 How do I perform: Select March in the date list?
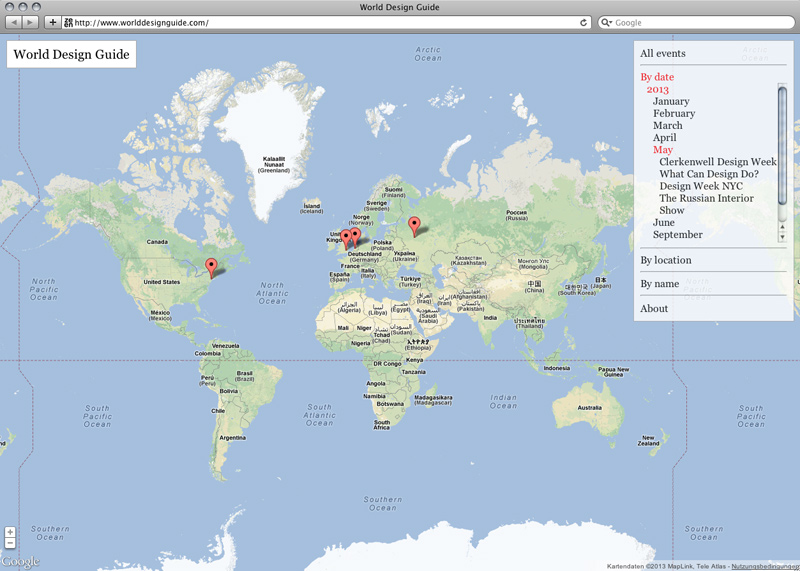point(667,126)
